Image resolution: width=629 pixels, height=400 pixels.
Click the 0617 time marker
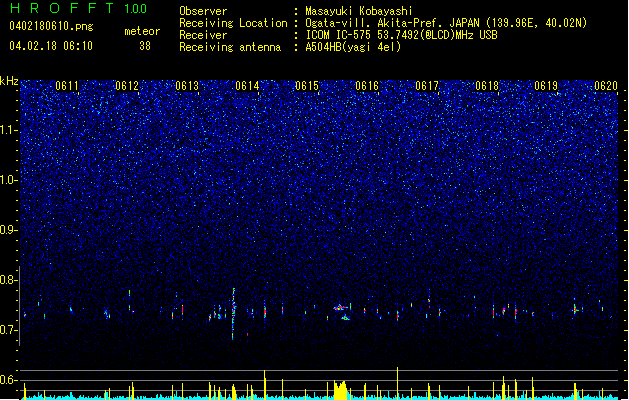pos(427,86)
